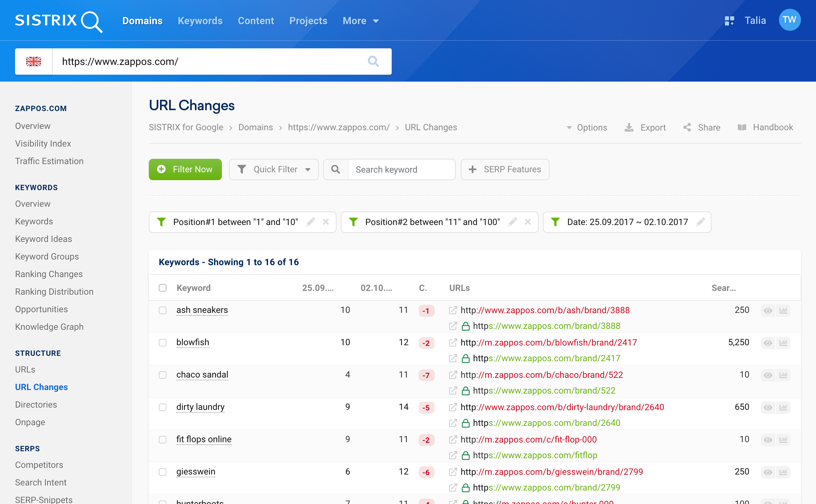The width and height of the screenshot is (816, 504).
Task: Open the blowfish keyword link
Action: [x=193, y=342]
